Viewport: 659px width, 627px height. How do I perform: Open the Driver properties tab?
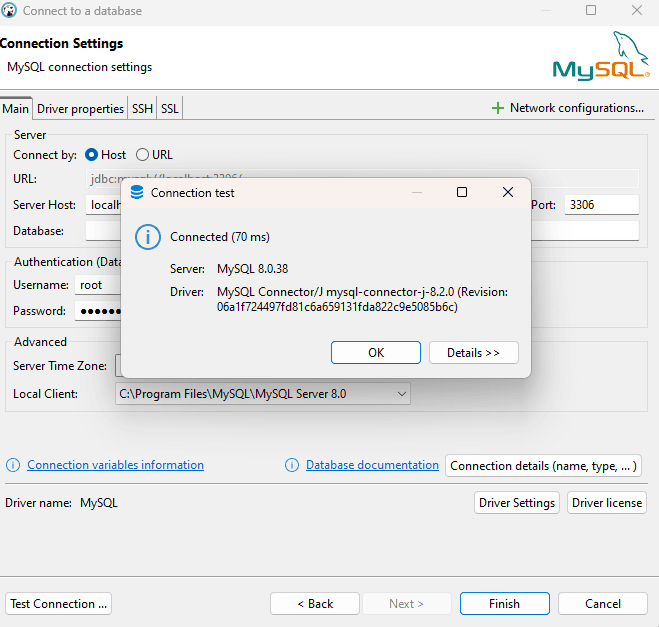tap(80, 109)
